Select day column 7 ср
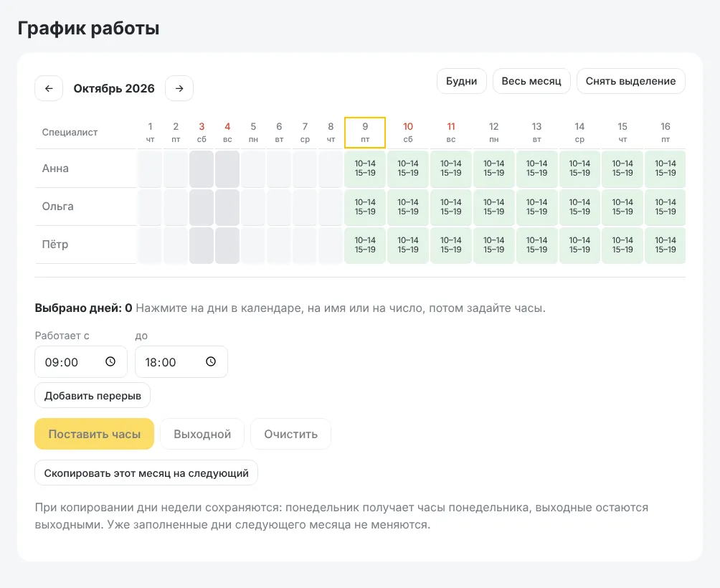720x588 pixels. (x=305, y=132)
